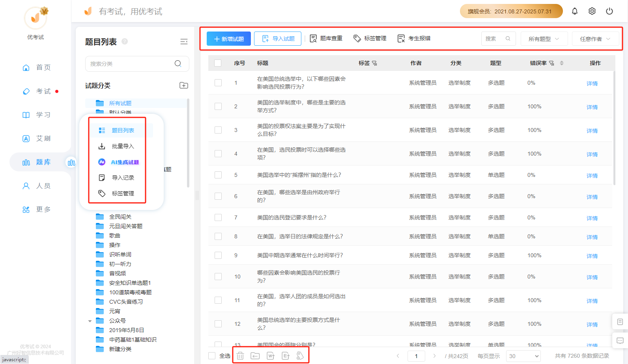The height and width of the screenshot is (364, 628).
Task: Select 标签管理 in the popup menu
Action: tap(122, 193)
